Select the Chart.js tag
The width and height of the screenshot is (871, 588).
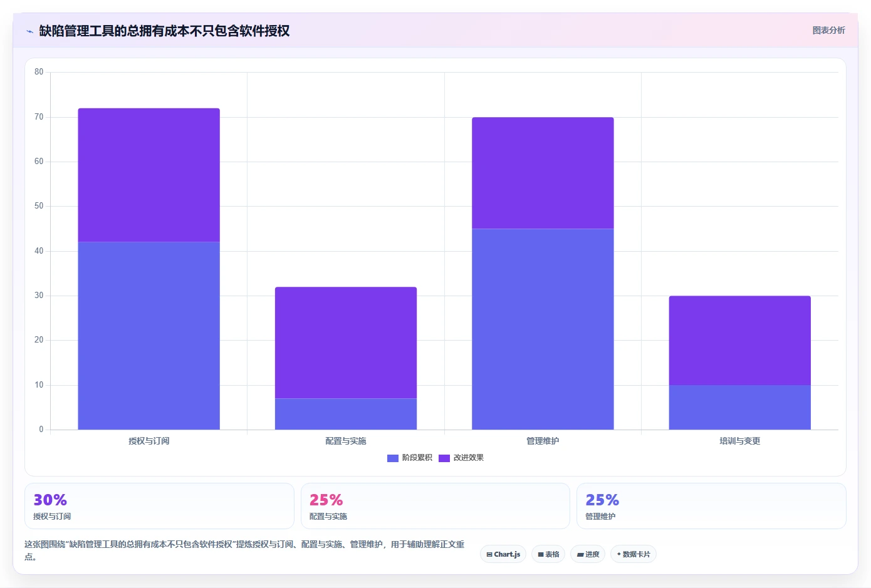tap(503, 554)
